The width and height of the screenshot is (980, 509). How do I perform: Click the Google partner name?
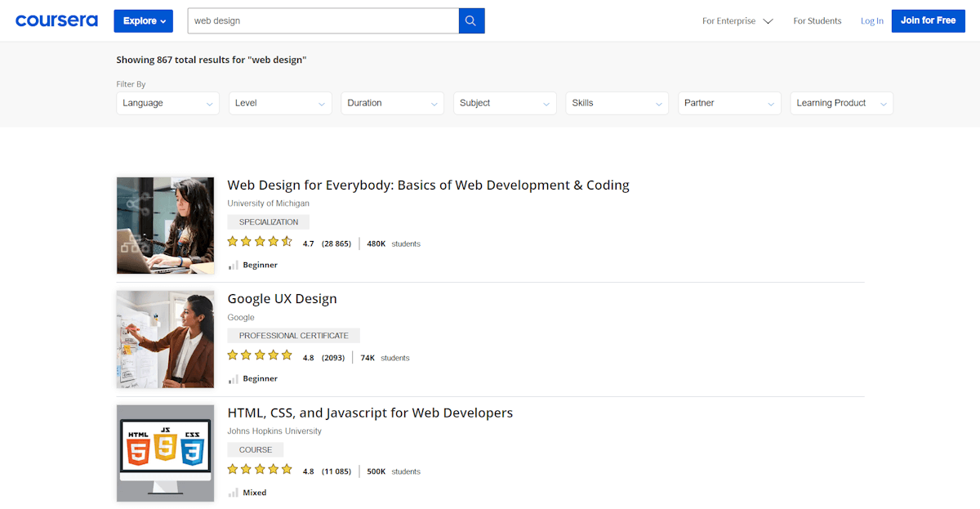point(241,317)
